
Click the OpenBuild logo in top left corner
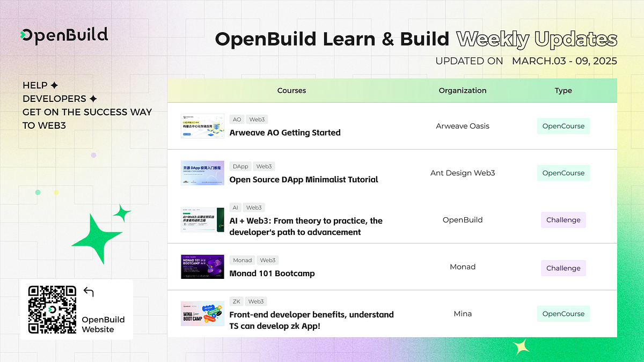[x=64, y=34]
